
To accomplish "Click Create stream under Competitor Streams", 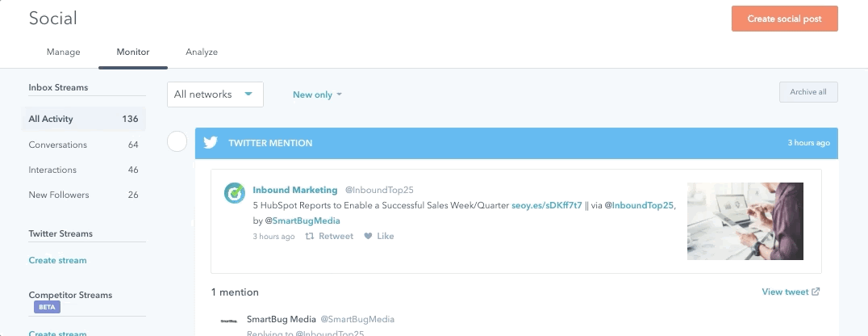I will 57,333.
